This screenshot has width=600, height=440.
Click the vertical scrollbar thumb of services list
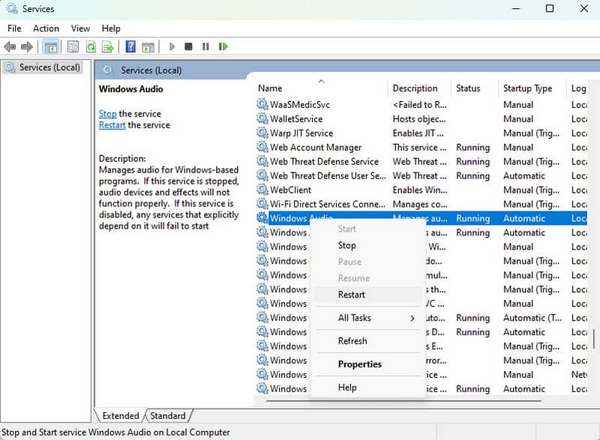click(x=594, y=340)
